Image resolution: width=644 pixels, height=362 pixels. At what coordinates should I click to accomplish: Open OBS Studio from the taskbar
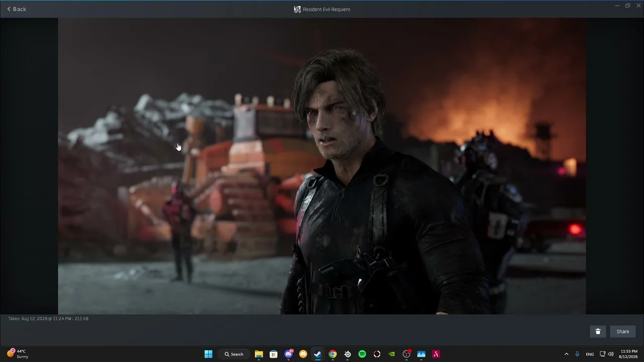pos(407,354)
